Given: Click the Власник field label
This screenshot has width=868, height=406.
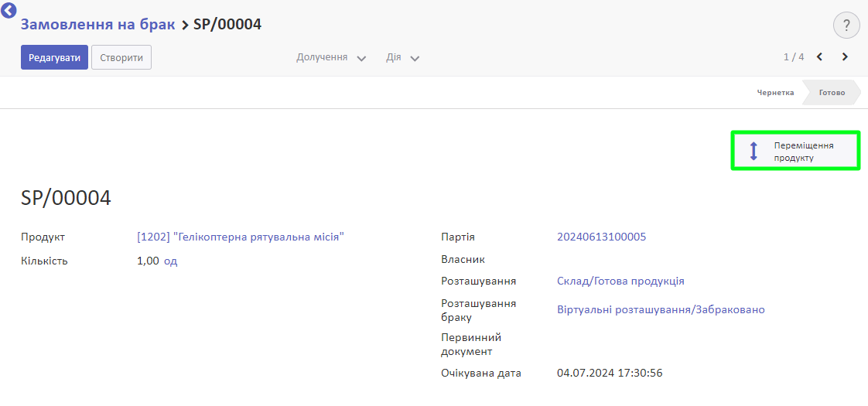Looking at the screenshot, I should (x=463, y=259).
